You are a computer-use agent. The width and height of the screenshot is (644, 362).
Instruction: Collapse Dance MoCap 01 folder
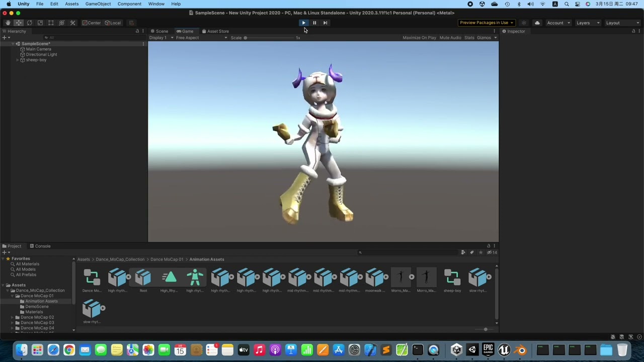click(x=12, y=296)
